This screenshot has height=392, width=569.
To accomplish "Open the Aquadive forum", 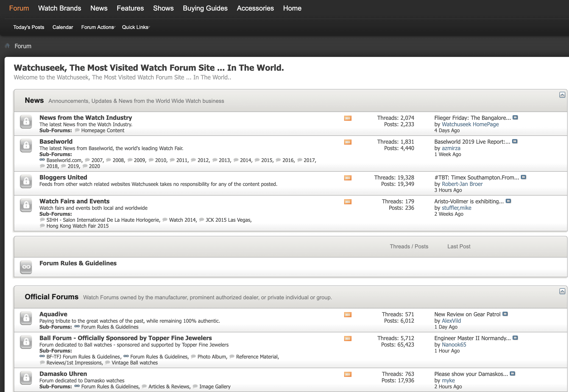I will tap(53, 314).
